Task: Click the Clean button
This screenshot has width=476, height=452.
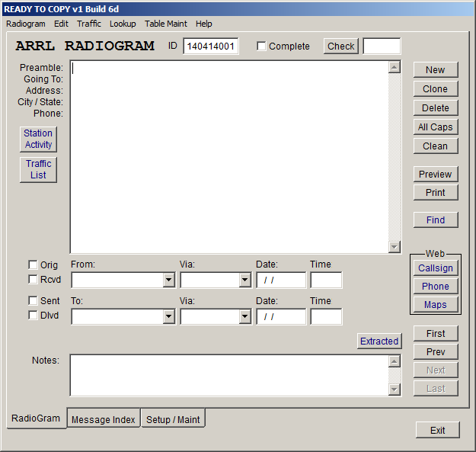Action: pyautogui.click(x=436, y=146)
